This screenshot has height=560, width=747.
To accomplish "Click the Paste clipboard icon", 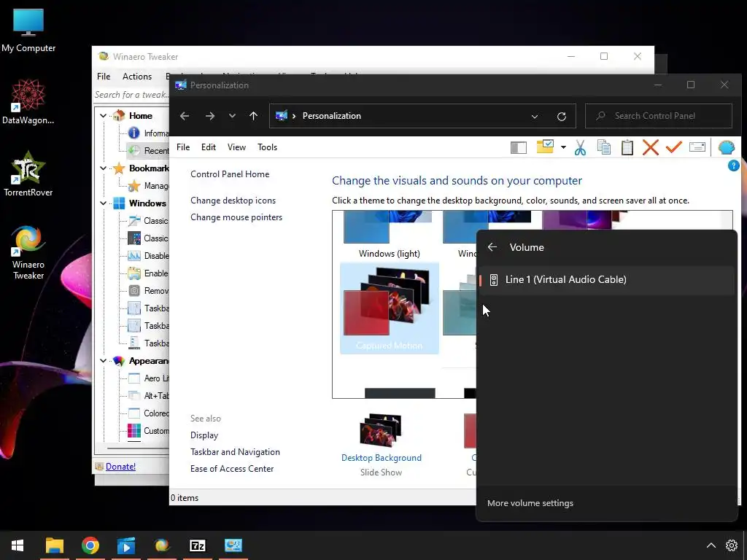I will point(627,147).
